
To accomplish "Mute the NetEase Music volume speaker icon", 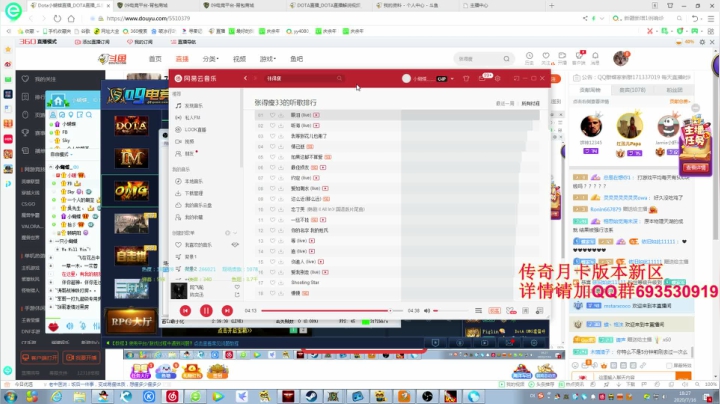I will (x=427, y=311).
